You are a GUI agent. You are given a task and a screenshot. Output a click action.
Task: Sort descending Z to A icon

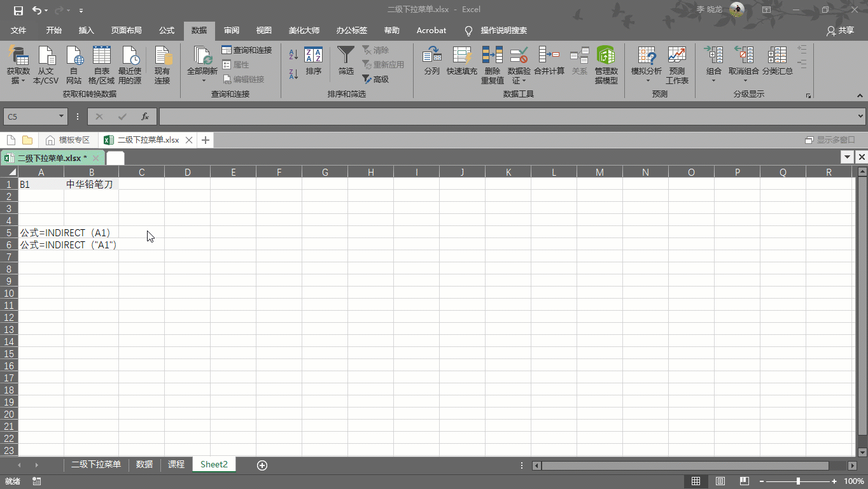tap(293, 74)
